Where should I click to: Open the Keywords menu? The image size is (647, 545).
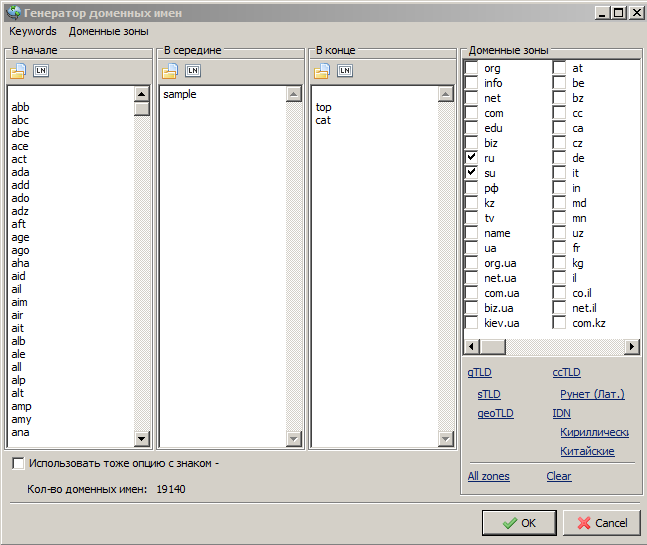33,31
